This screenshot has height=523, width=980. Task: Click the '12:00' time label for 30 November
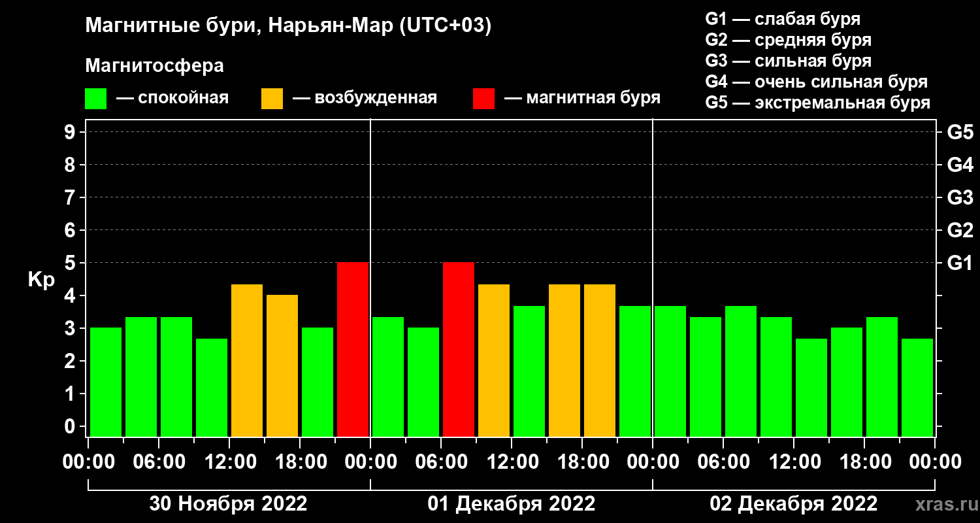229,462
